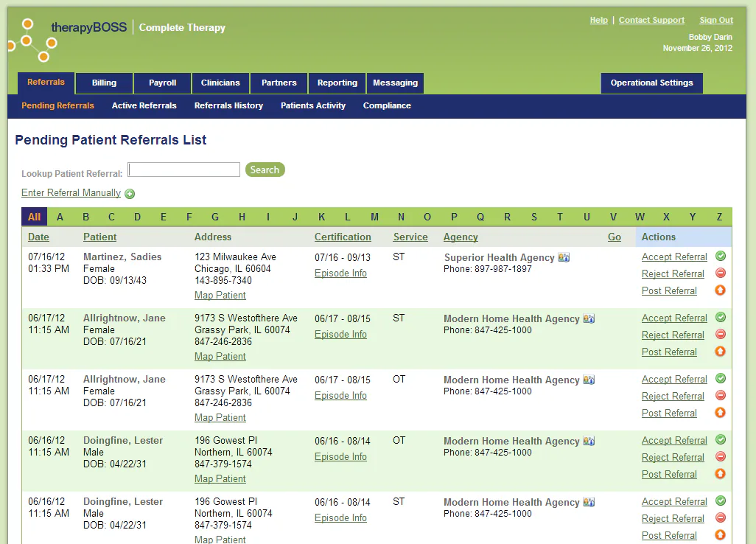Open agency info icon in Allrightnow OT row
The width and height of the screenshot is (756, 544).
pyautogui.click(x=589, y=380)
